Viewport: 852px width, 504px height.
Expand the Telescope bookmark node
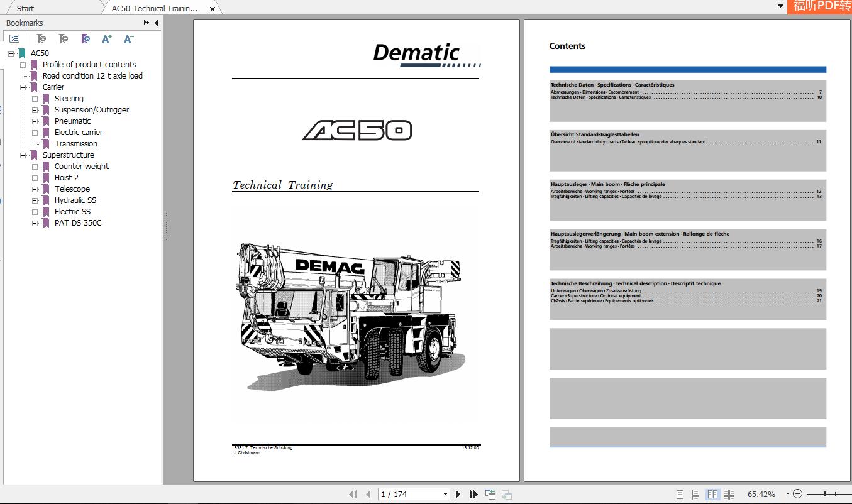[36, 189]
